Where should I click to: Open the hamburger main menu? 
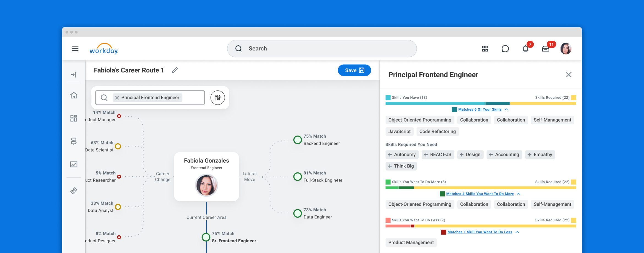(75, 49)
